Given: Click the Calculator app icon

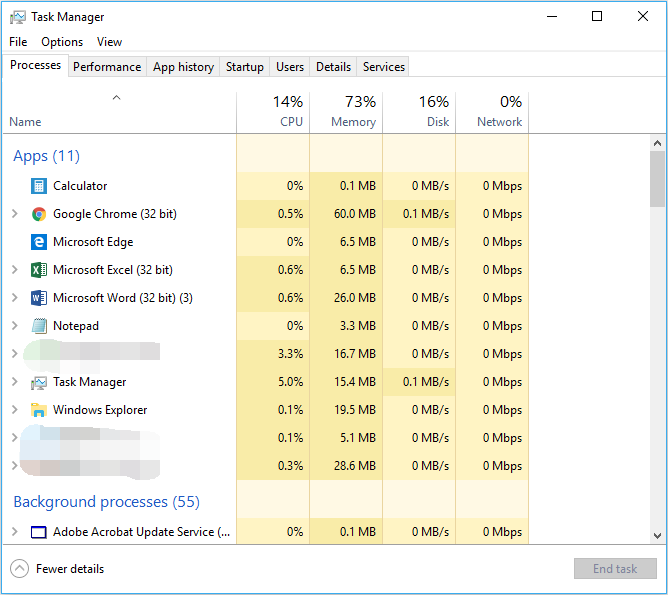Looking at the screenshot, I should click(39, 186).
